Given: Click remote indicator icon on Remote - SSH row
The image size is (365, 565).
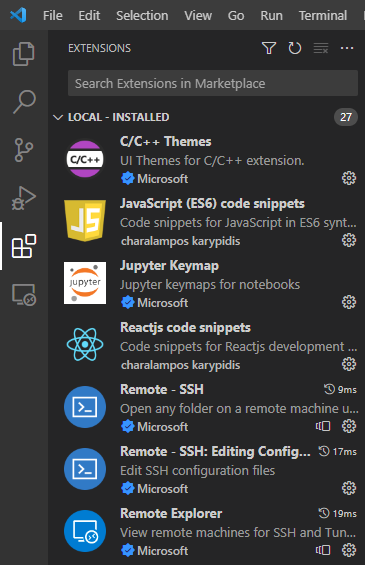Looking at the screenshot, I should (323, 426).
